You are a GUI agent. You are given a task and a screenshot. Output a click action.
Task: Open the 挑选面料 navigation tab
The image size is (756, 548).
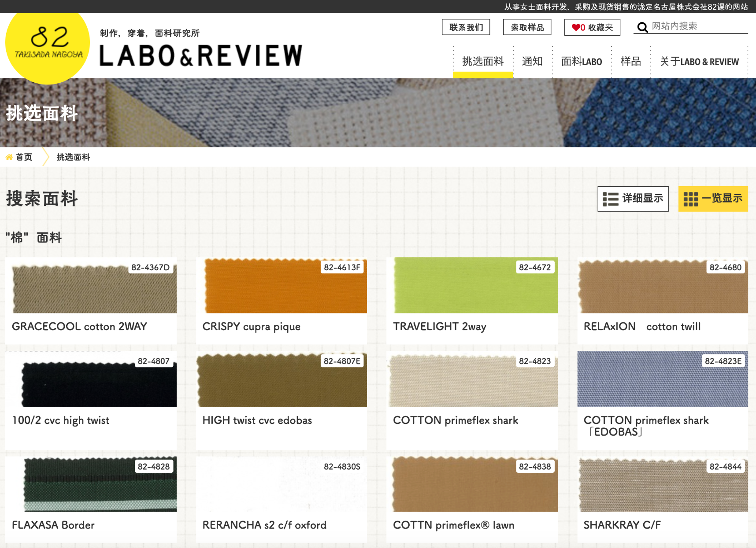tap(482, 62)
